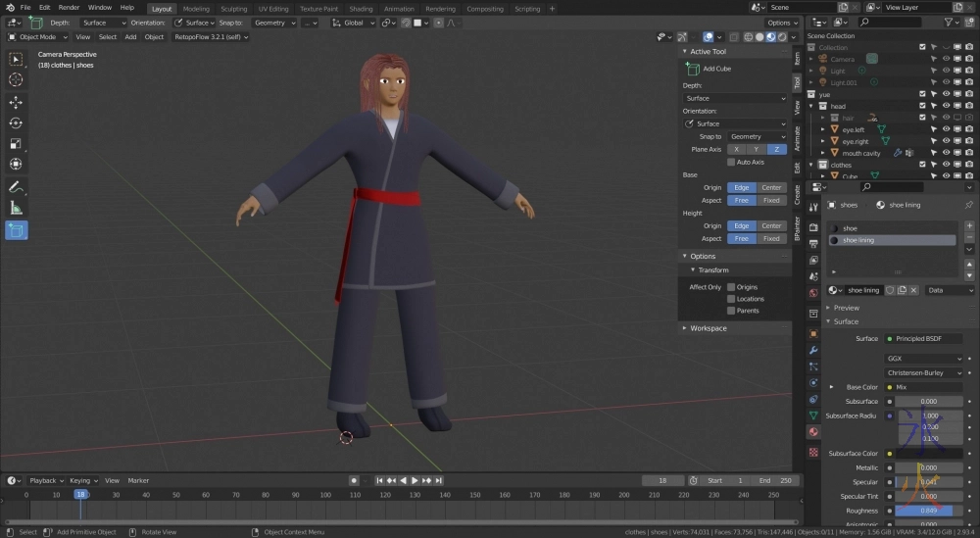
Task: Hide the eye.left object with eye icon
Action: tap(946, 129)
